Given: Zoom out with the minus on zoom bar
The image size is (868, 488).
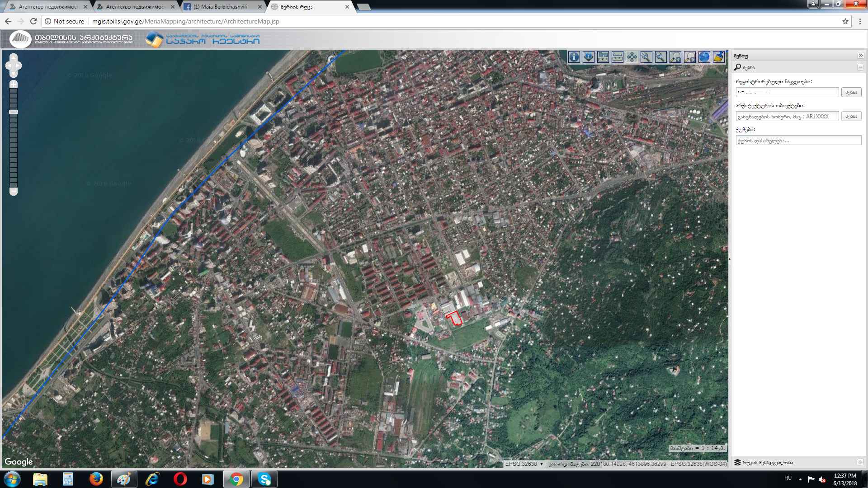Looking at the screenshot, I should coord(14,191).
